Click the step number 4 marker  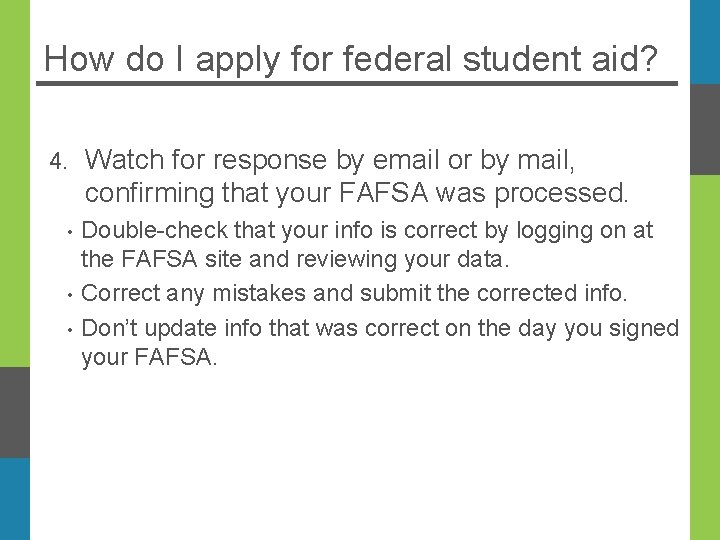coord(59,162)
